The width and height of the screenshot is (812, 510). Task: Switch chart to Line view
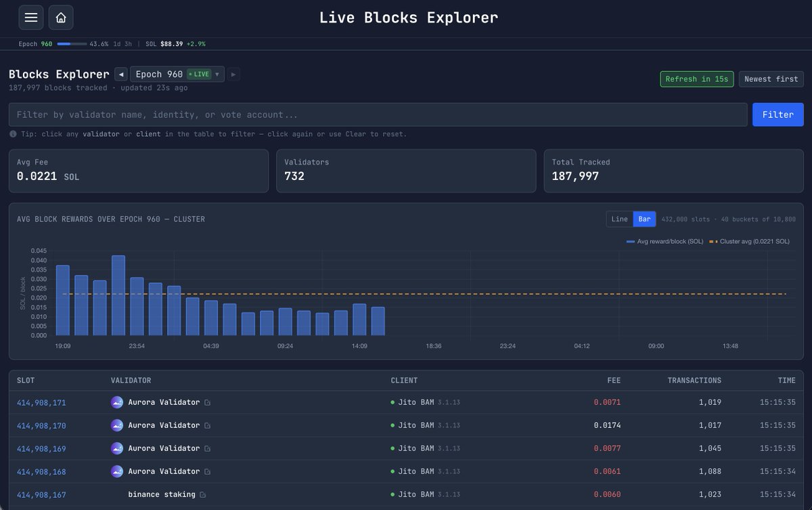pos(620,219)
